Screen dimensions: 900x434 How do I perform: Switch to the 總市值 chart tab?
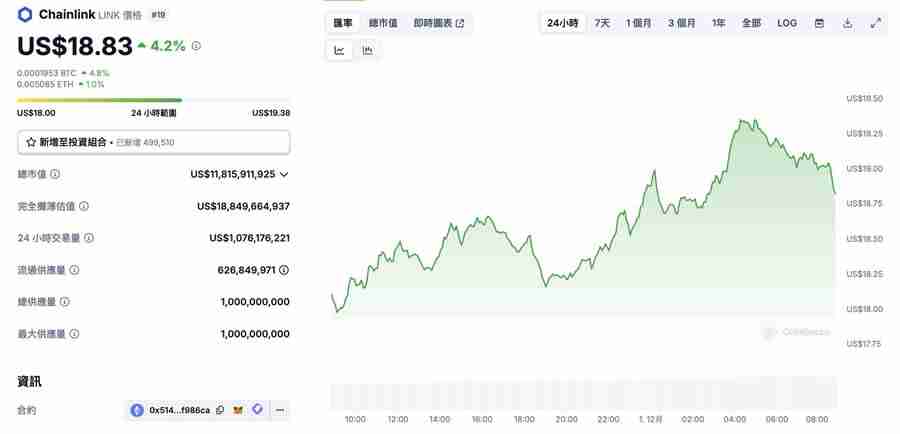pyautogui.click(x=382, y=23)
